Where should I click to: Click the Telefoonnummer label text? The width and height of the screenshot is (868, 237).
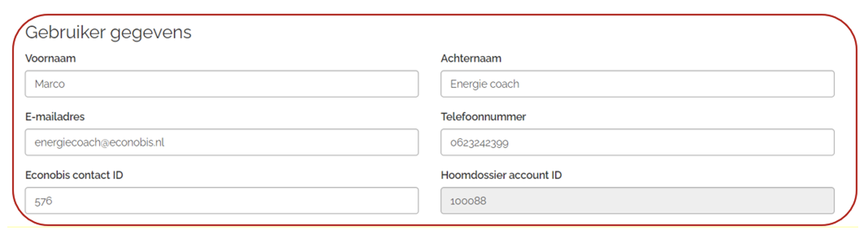[483, 117]
